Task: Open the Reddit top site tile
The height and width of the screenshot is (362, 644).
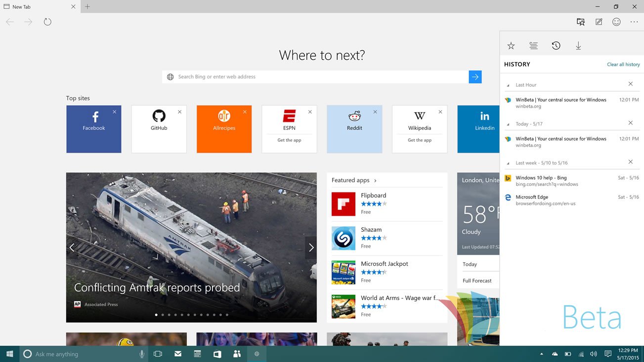Action: pos(354,129)
